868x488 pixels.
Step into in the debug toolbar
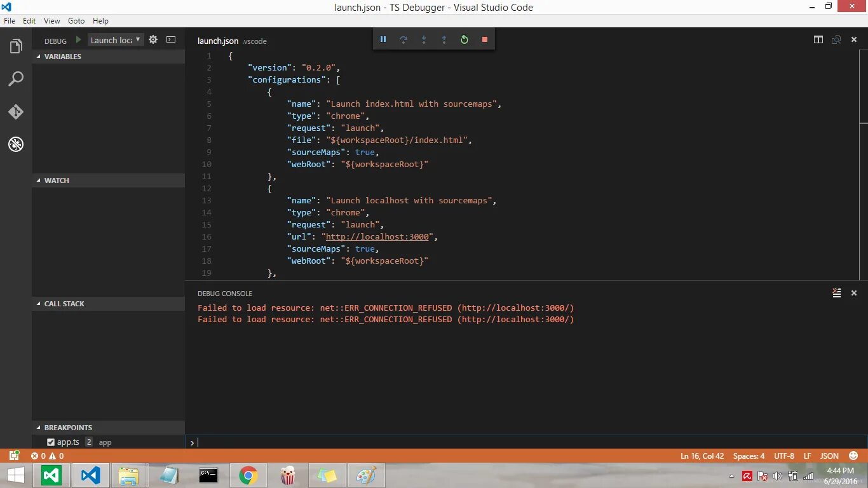click(424, 39)
